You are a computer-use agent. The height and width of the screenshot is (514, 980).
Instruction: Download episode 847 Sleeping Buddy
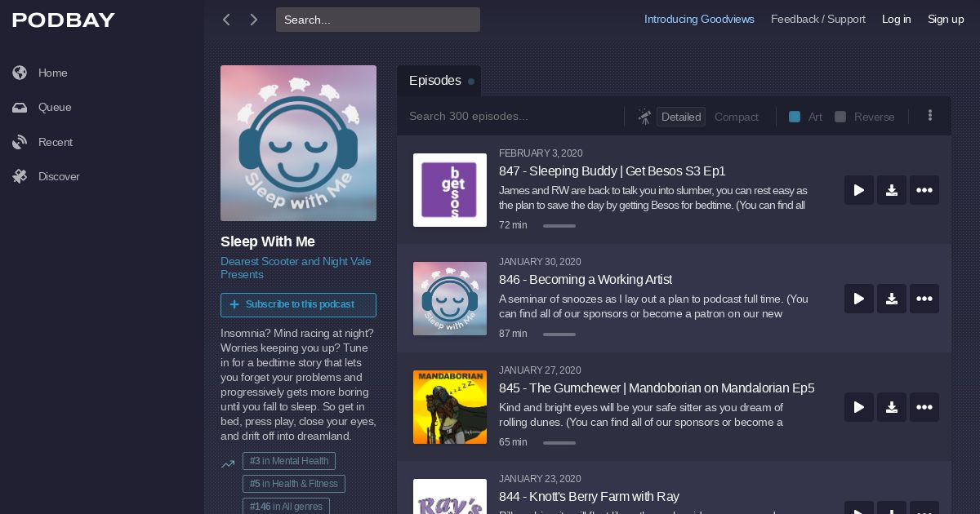[x=892, y=190]
